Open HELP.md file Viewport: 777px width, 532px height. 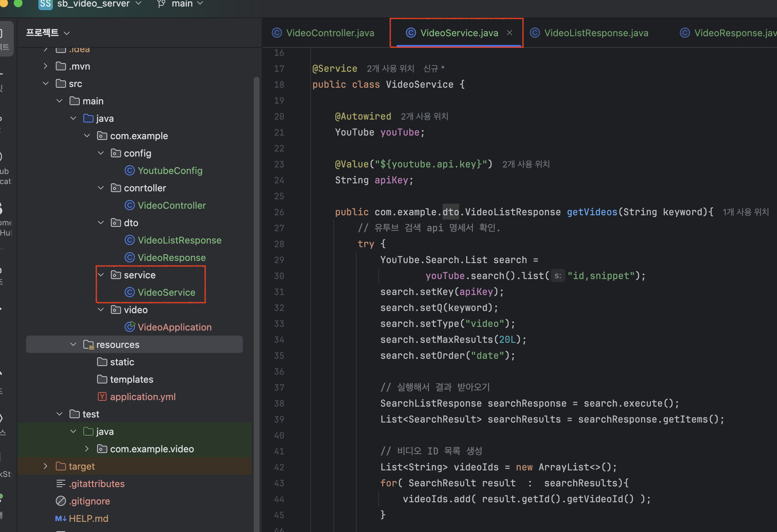(x=88, y=519)
